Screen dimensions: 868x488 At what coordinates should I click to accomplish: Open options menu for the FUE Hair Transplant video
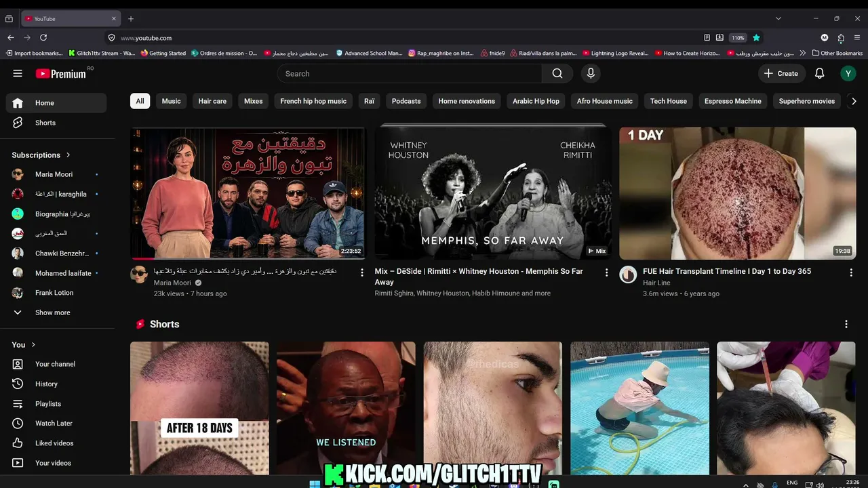(851, 272)
